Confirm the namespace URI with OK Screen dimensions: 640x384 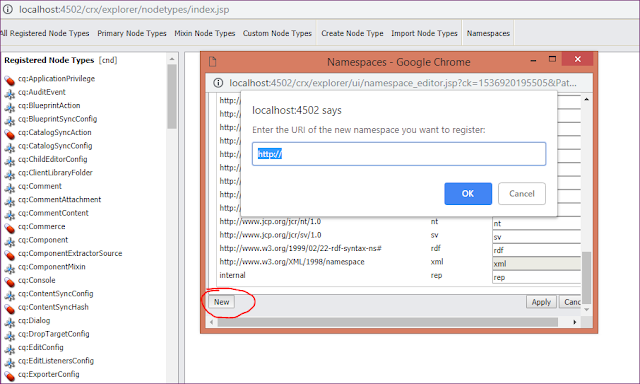(468, 193)
